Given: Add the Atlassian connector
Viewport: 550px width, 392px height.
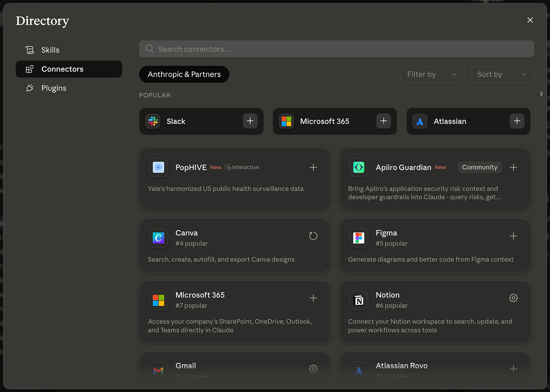Looking at the screenshot, I should [517, 121].
